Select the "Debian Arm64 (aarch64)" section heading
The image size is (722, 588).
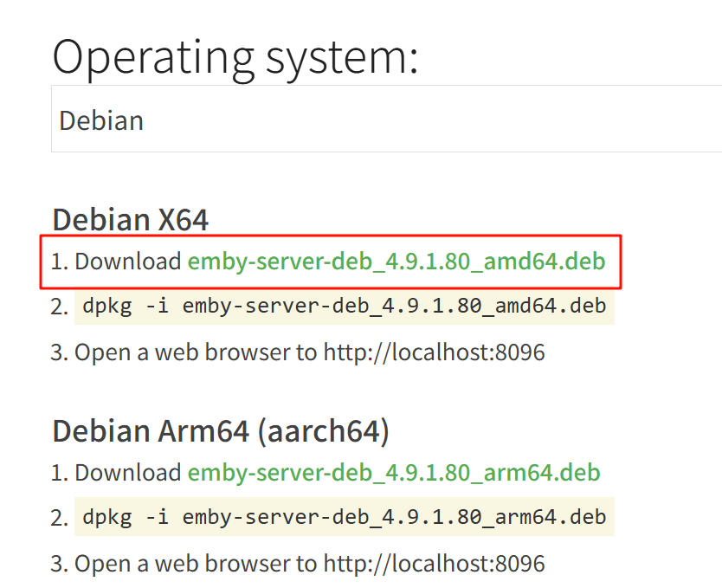[x=221, y=431]
